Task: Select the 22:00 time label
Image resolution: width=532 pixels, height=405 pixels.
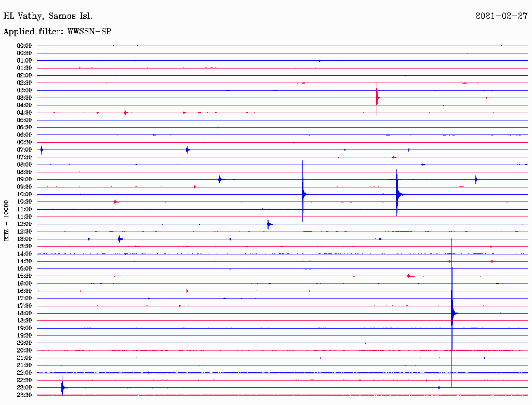Action: (x=24, y=372)
